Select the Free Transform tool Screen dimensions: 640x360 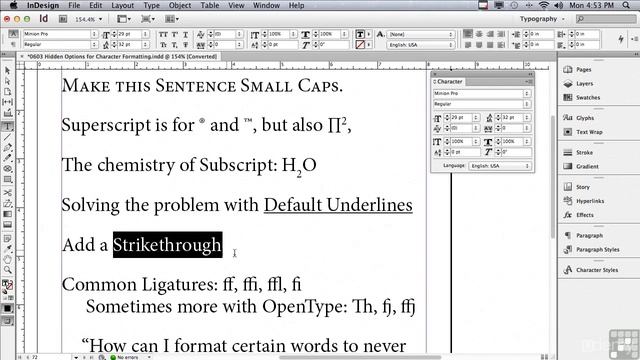coord(7,203)
